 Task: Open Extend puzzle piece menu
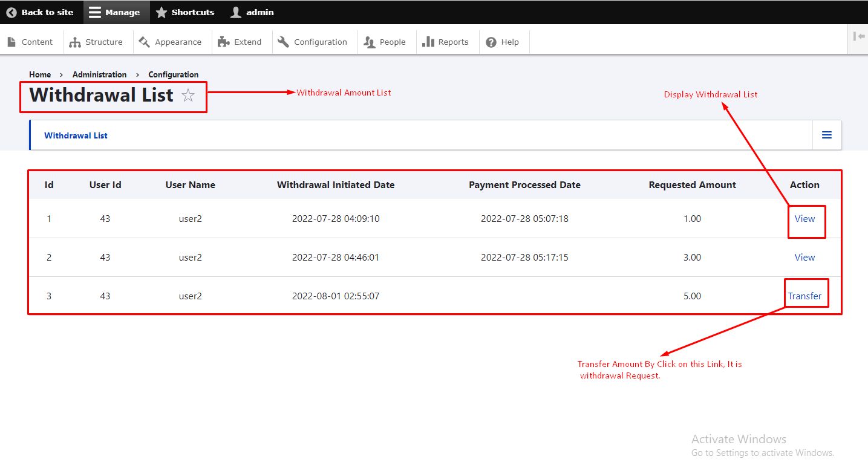pos(224,42)
